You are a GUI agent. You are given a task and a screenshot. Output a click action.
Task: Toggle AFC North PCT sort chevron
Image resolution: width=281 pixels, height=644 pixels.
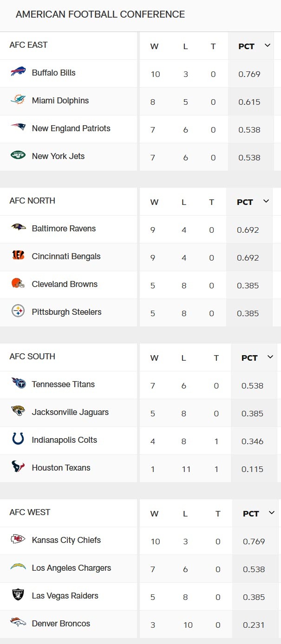point(266,201)
